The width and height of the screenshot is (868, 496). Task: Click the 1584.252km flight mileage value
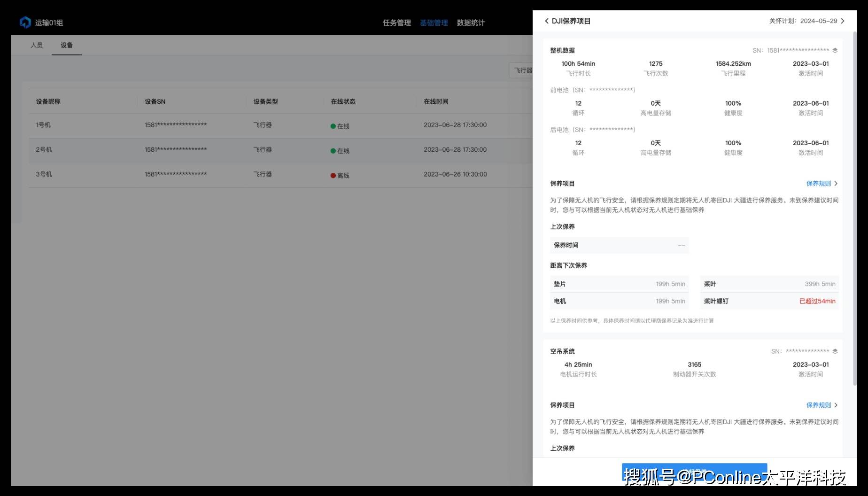733,64
